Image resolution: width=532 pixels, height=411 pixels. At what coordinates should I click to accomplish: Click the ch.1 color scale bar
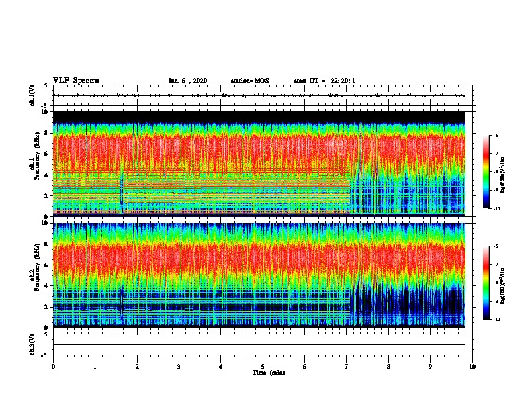point(486,172)
